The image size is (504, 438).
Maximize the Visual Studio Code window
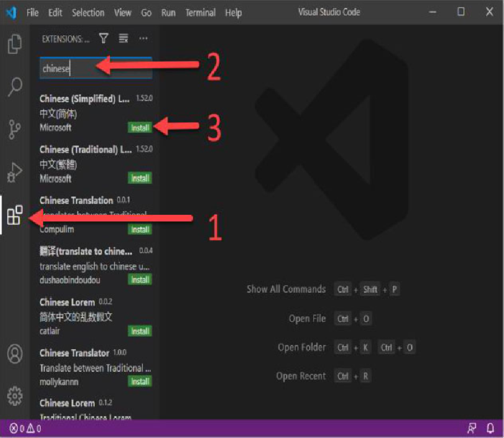tap(461, 12)
